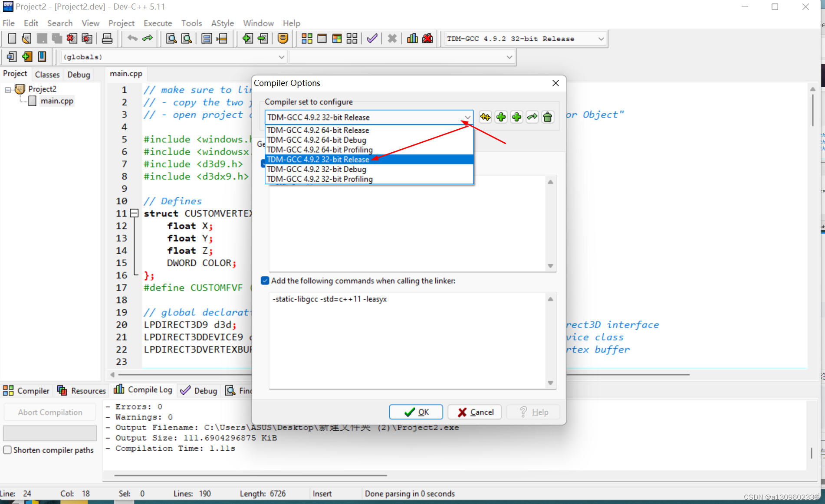
Task: Click the Replace magnifier icon
Action: coord(187,39)
